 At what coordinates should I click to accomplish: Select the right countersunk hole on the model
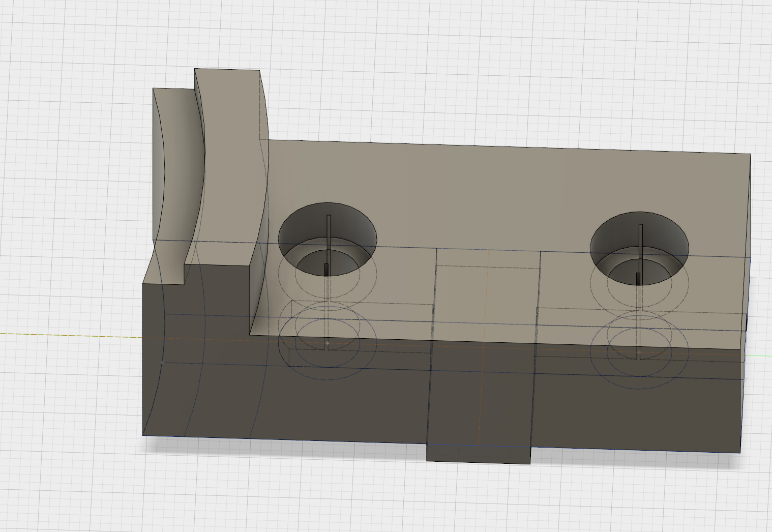coord(639,248)
